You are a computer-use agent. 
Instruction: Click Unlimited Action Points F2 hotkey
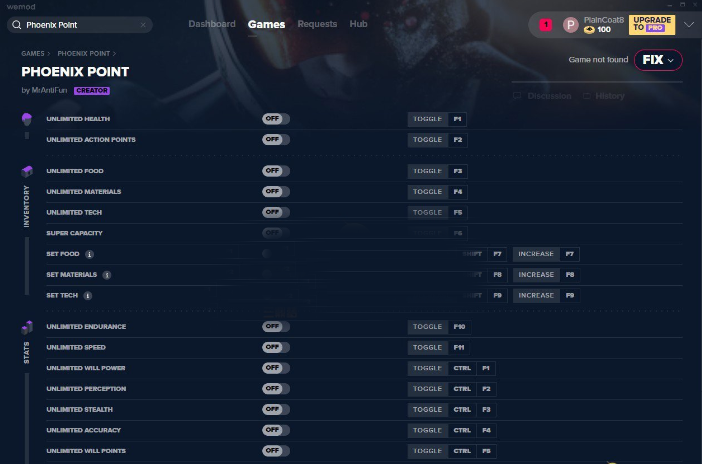click(437, 140)
